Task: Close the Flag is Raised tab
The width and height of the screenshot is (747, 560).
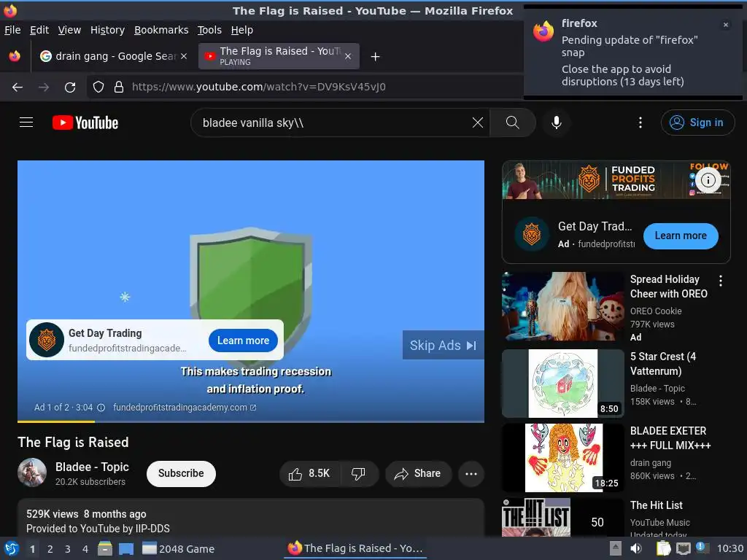Action: pos(348,56)
